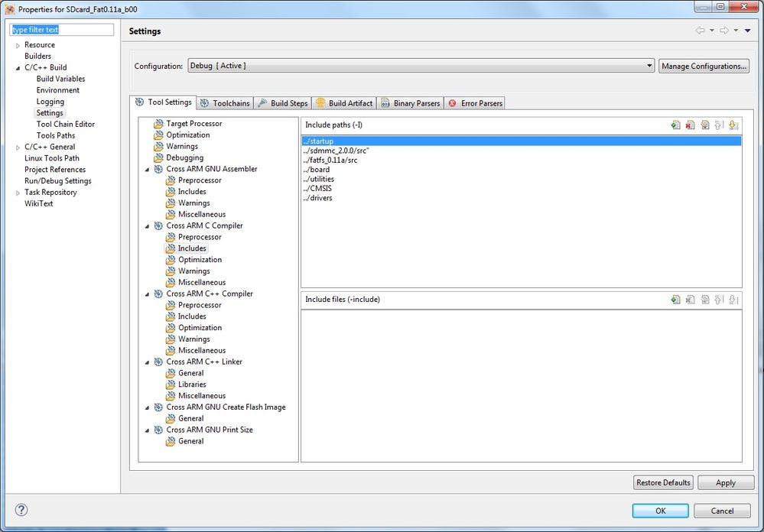This screenshot has width=764, height=532.
Task: Open forward history dropdown arrow
Action: 736,31
